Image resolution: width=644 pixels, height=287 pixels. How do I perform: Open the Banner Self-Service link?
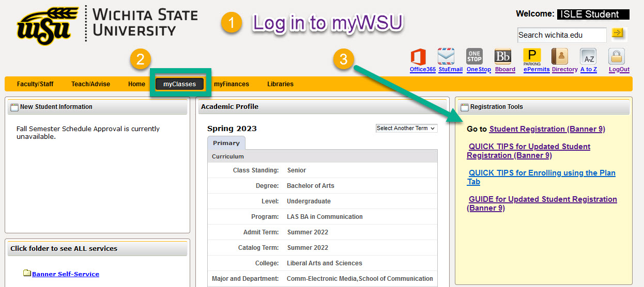pos(66,274)
